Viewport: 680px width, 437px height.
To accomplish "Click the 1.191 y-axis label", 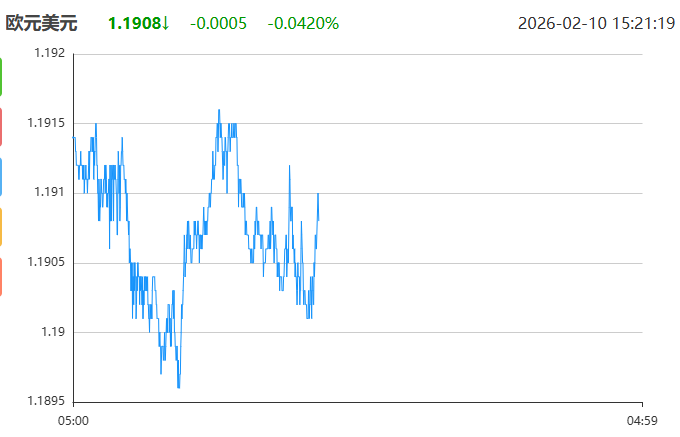I will pyautogui.click(x=49, y=192).
